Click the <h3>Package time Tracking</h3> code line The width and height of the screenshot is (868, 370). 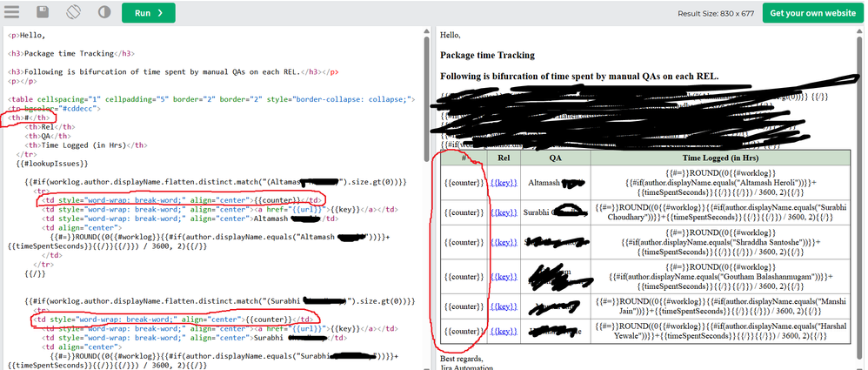click(x=70, y=54)
